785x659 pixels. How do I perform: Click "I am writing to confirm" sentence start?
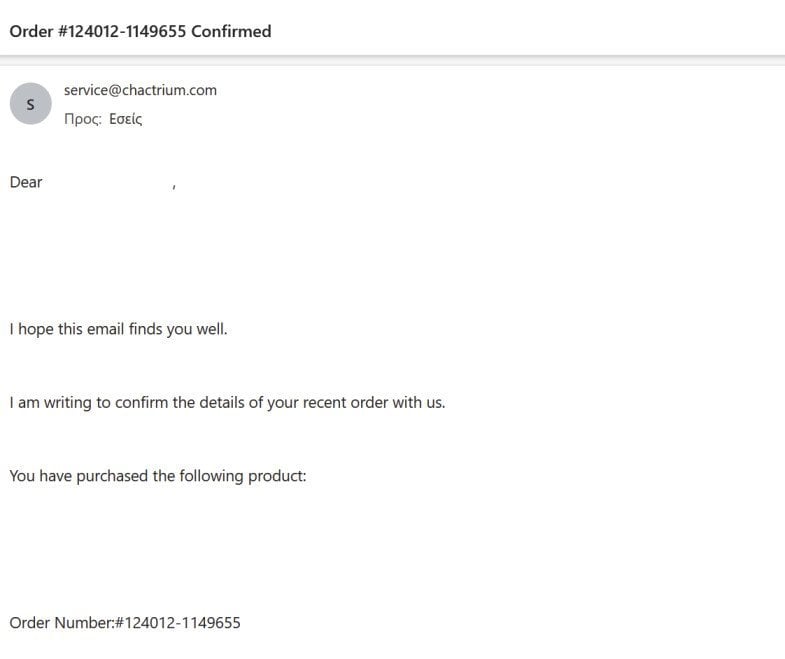[x=89, y=403]
